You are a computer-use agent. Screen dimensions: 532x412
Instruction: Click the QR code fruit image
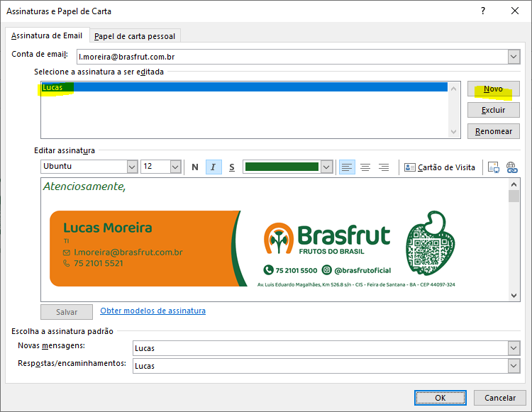tap(431, 243)
